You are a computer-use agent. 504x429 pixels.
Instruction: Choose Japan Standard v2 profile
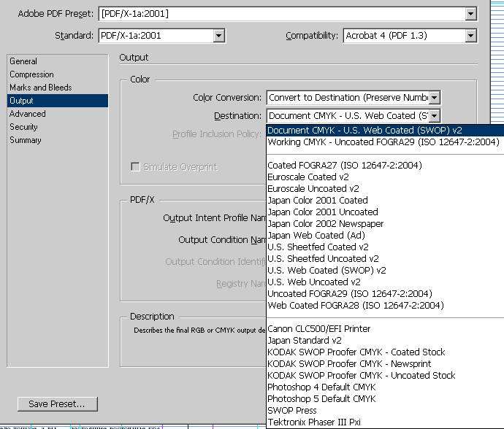coord(385,341)
